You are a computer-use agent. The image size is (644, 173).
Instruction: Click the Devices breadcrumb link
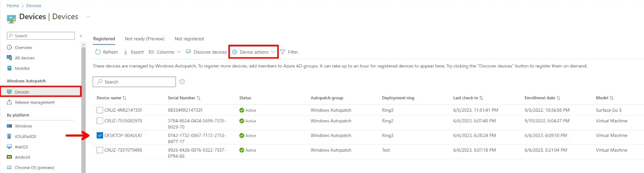tap(34, 6)
